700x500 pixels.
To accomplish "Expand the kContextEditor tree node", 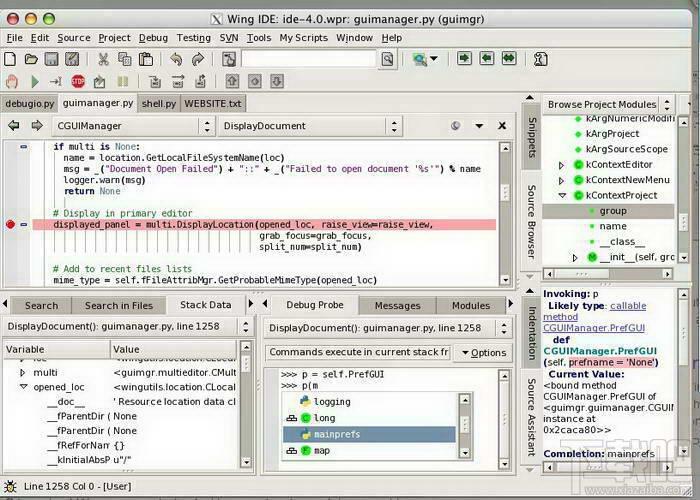I will point(562,165).
